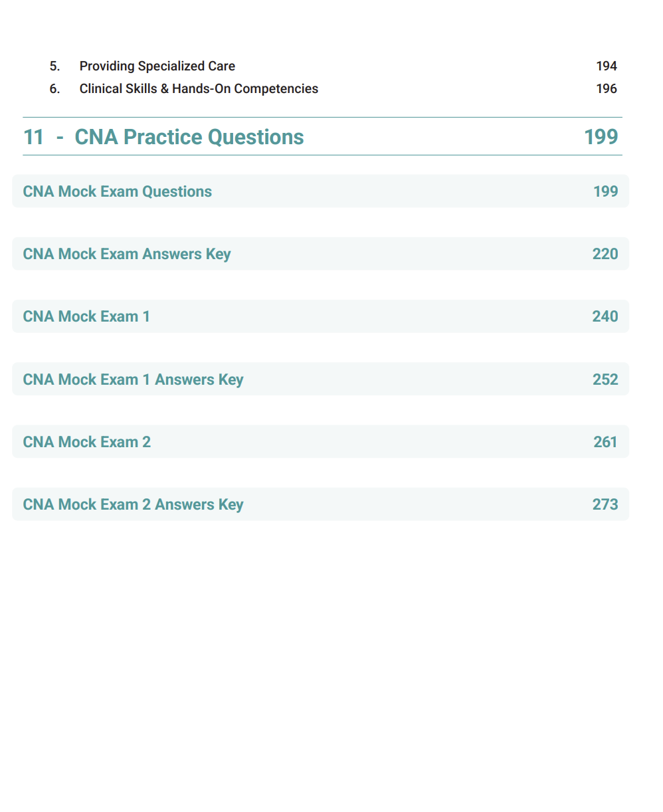The width and height of the screenshot is (663, 812).
Task: Click page number 196
Action: (x=606, y=88)
